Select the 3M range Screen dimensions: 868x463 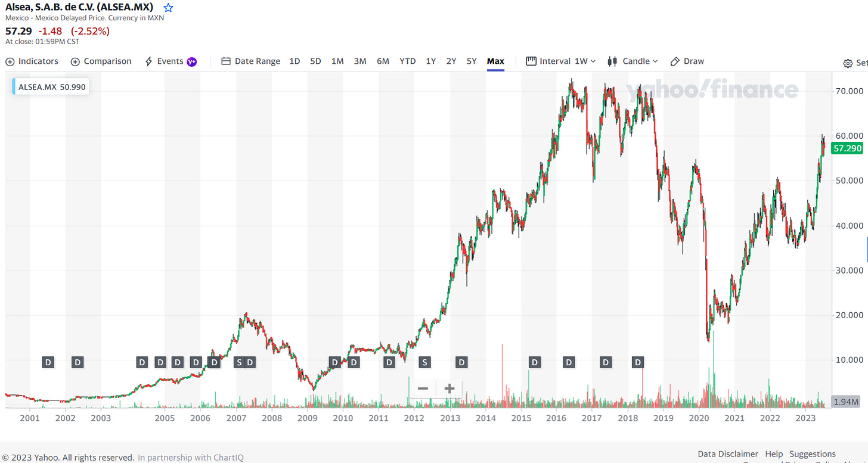point(360,61)
